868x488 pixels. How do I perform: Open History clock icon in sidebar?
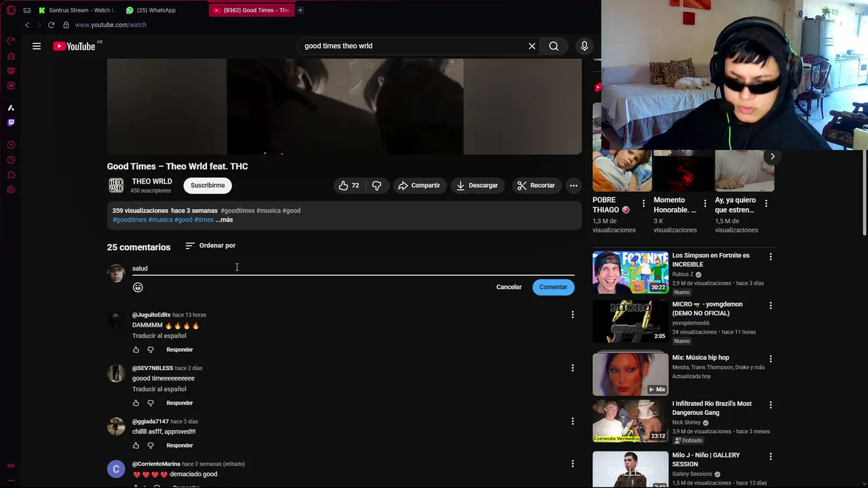(11, 160)
